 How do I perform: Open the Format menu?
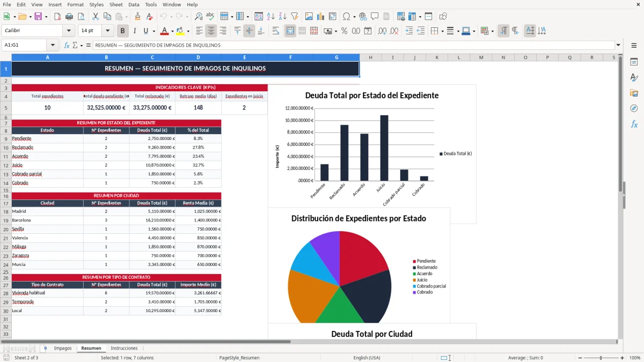click(x=75, y=4)
